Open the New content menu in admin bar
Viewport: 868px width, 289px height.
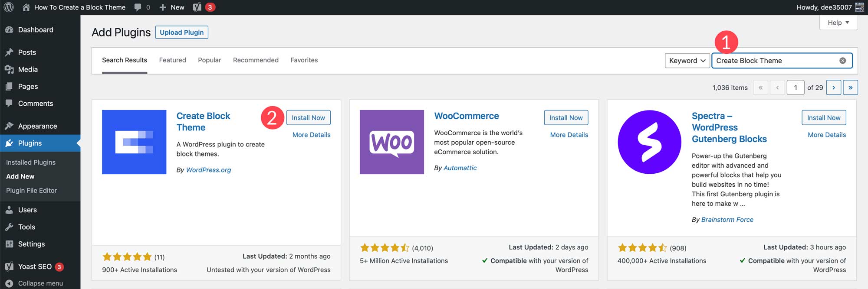[172, 7]
